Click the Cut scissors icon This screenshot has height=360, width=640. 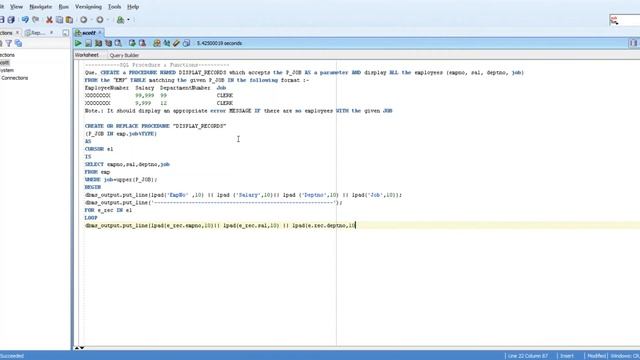tap(49, 20)
